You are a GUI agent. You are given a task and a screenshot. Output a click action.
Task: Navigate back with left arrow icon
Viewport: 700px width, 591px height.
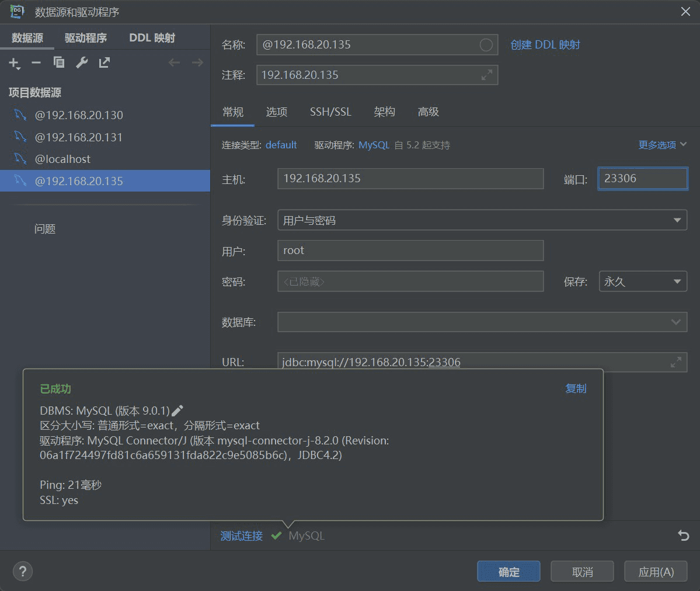[174, 62]
